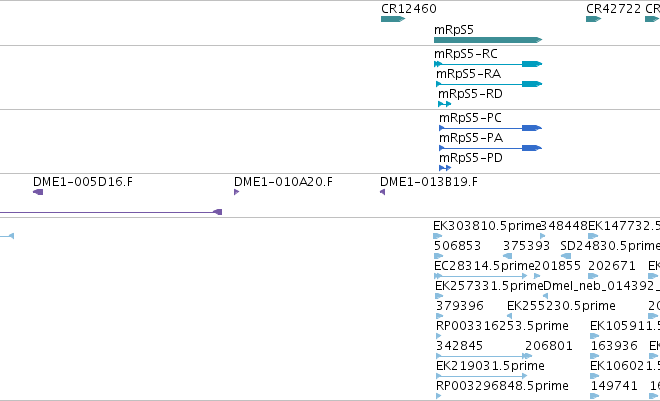Select the long purple BAC end line

(x=111, y=212)
